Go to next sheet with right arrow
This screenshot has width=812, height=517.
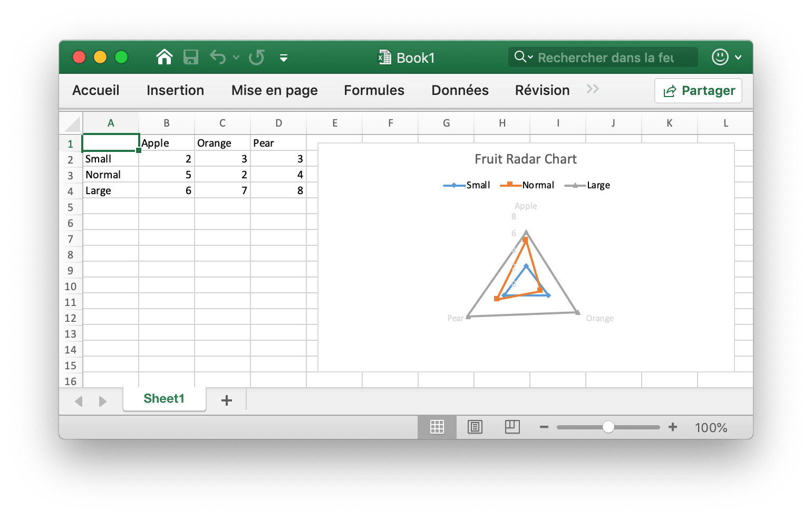(103, 401)
